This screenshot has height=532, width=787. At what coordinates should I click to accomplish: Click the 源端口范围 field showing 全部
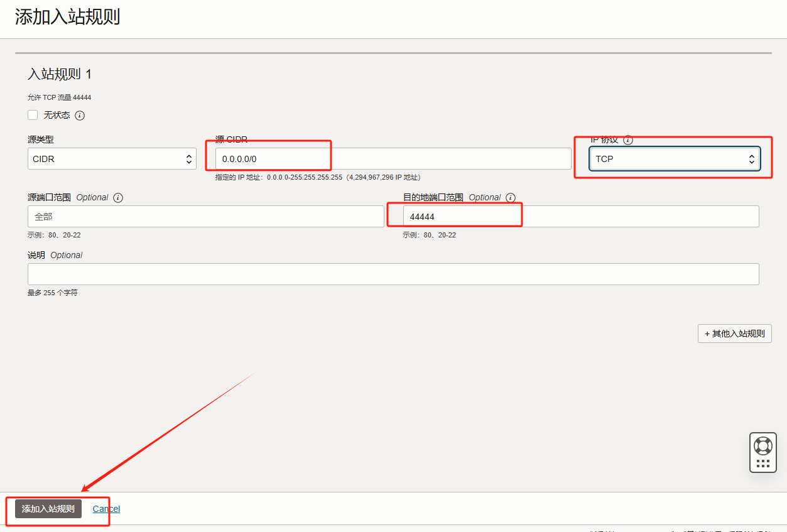pyautogui.click(x=205, y=217)
